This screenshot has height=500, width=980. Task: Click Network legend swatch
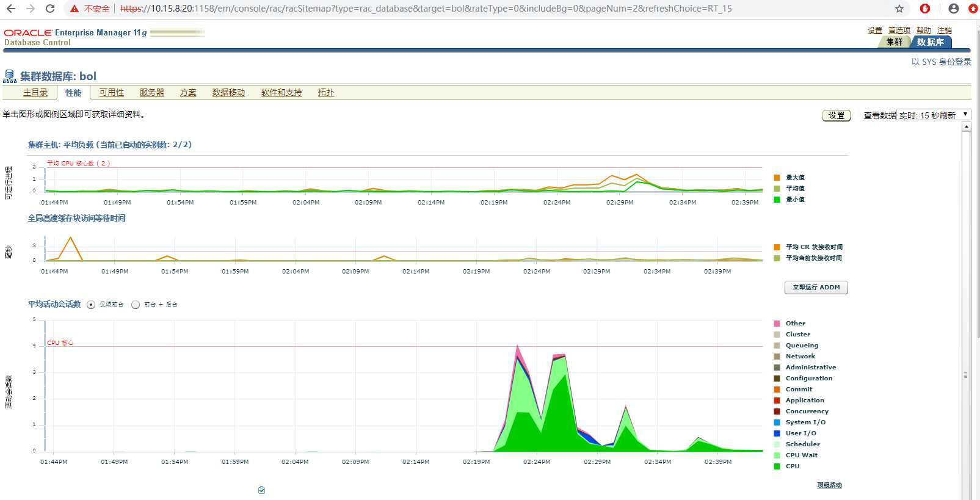777,357
